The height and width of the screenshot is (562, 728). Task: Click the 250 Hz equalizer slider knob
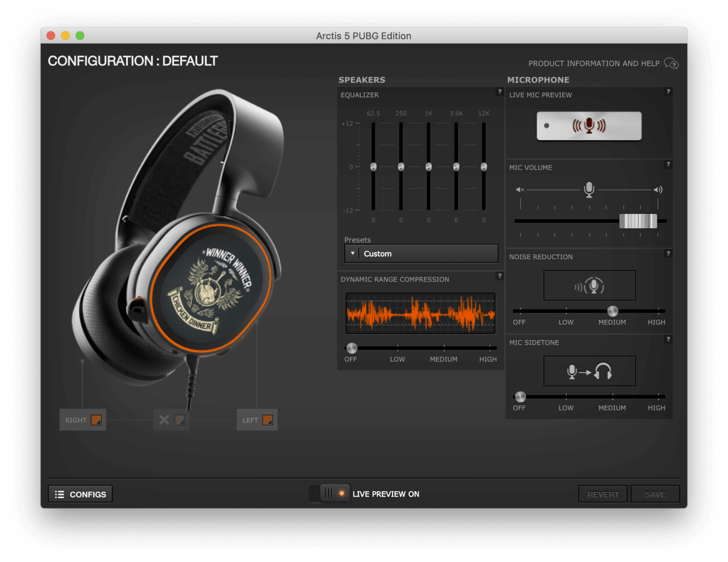401,167
